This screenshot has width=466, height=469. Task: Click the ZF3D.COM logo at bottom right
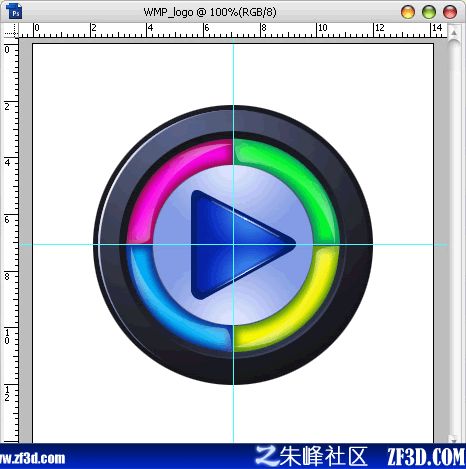pos(426,457)
